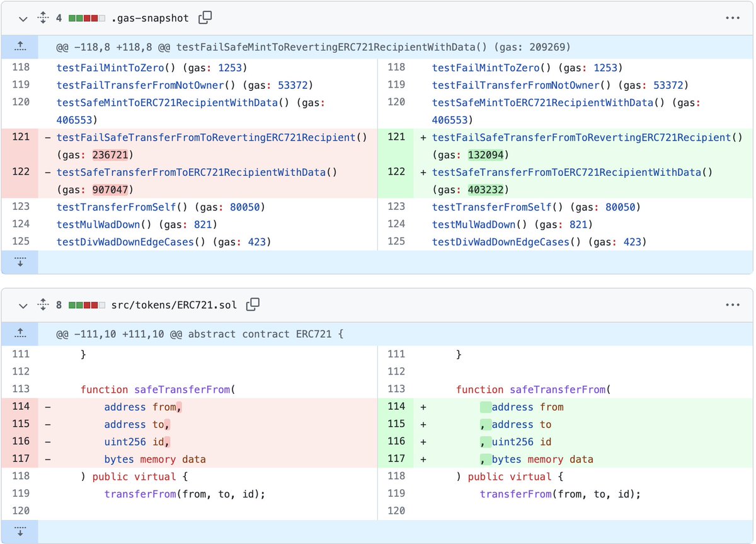
Task: Open more options for ERC721.sol
Action: click(732, 305)
